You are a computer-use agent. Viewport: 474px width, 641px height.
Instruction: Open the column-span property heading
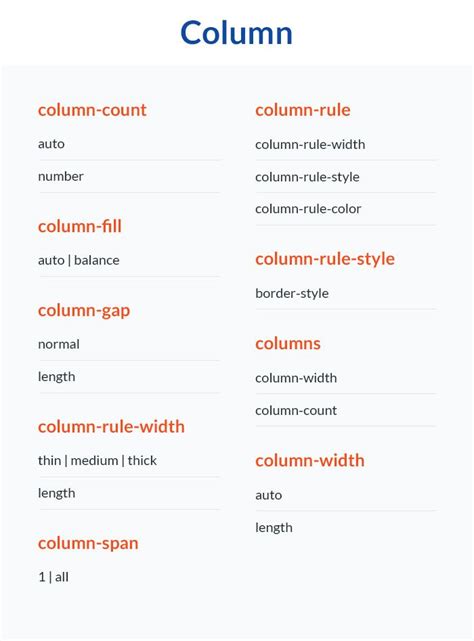[88, 544]
